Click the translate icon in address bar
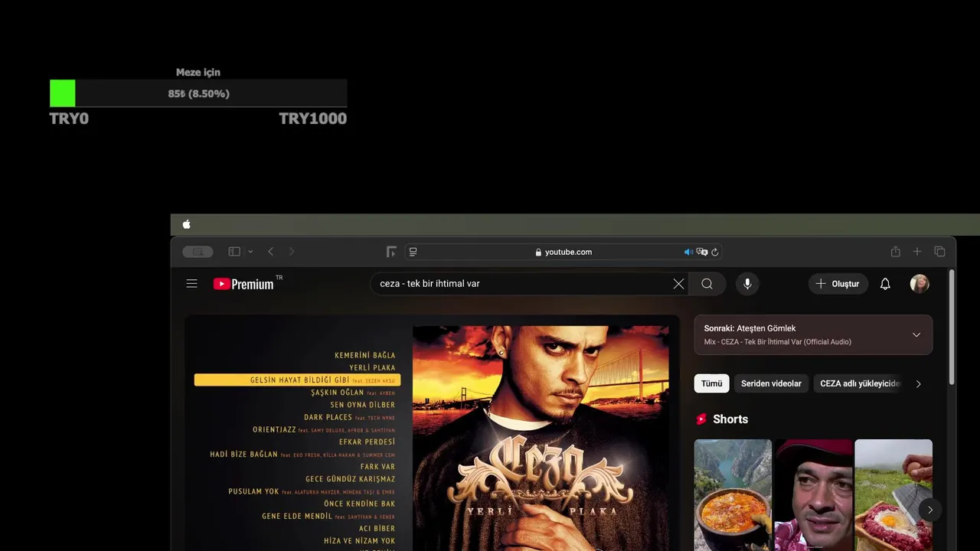Viewport: 980px width, 551px height. click(x=702, y=252)
